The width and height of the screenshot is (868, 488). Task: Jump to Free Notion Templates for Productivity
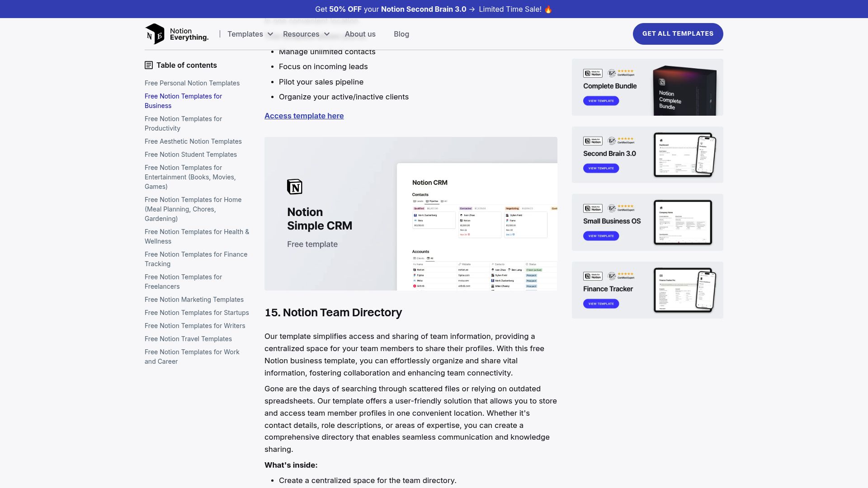(183, 123)
